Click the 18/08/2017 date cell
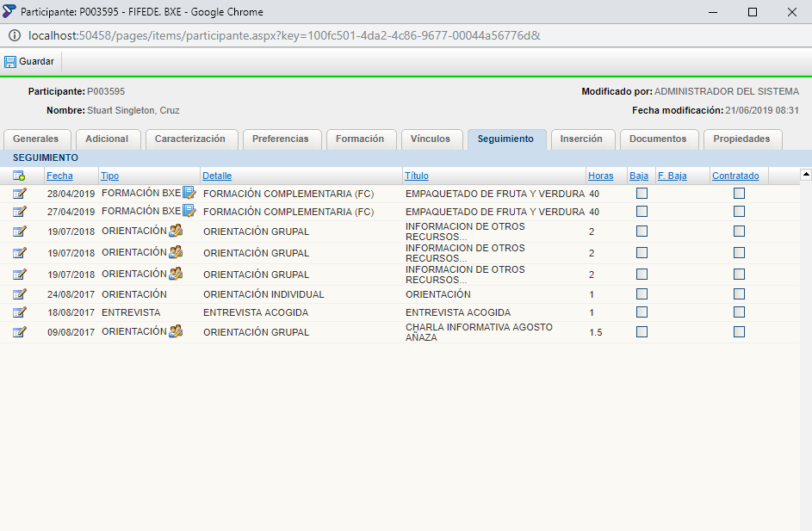This screenshot has width=812, height=531. tap(71, 313)
